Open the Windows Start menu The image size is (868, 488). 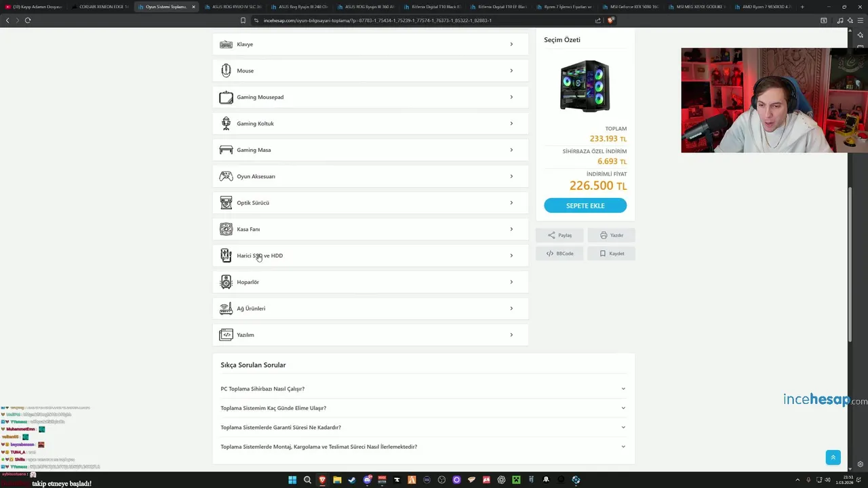pos(292,480)
